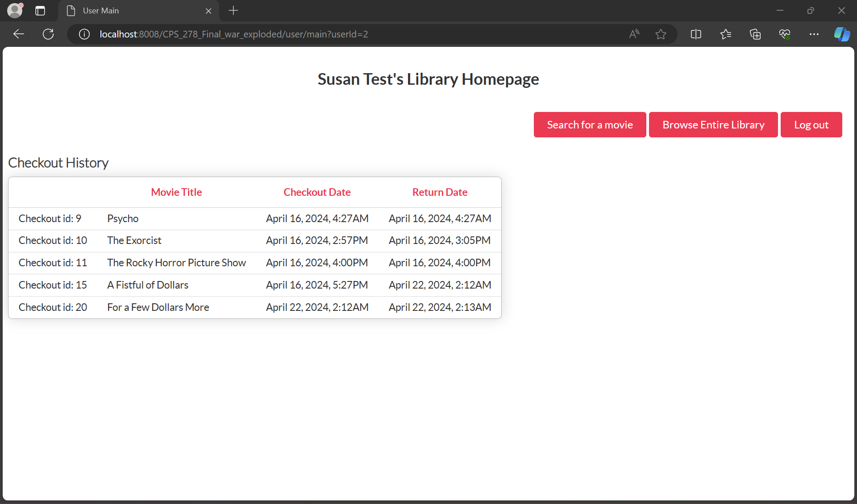
Task: Open a new tab with plus button
Action: point(233,11)
